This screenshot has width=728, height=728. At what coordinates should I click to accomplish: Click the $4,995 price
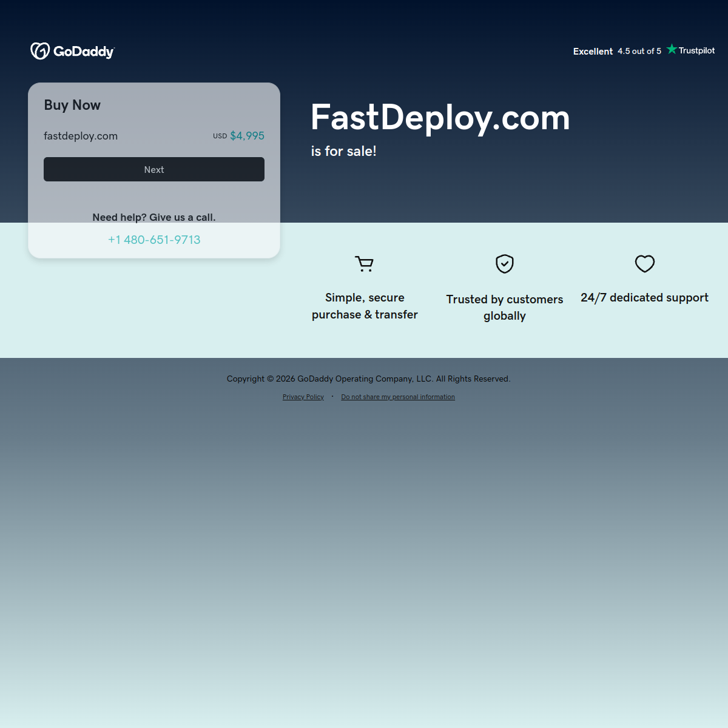[x=247, y=136]
